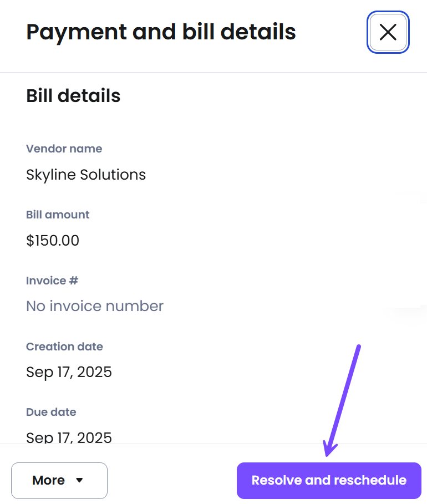427x504 pixels.
Task: Click the Due date value Sep 17, 2025
Action: pyautogui.click(x=69, y=437)
